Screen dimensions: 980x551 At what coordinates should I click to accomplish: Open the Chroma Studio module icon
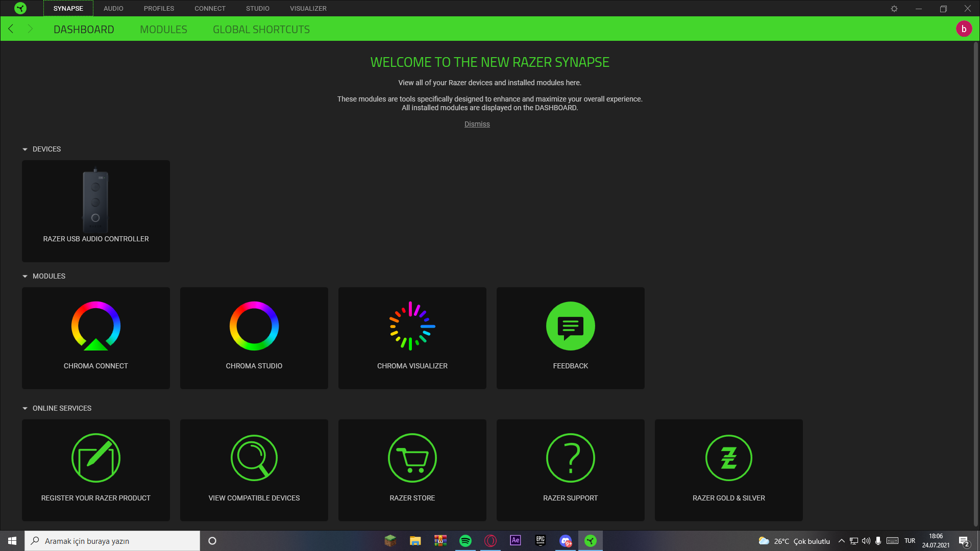[254, 326]
